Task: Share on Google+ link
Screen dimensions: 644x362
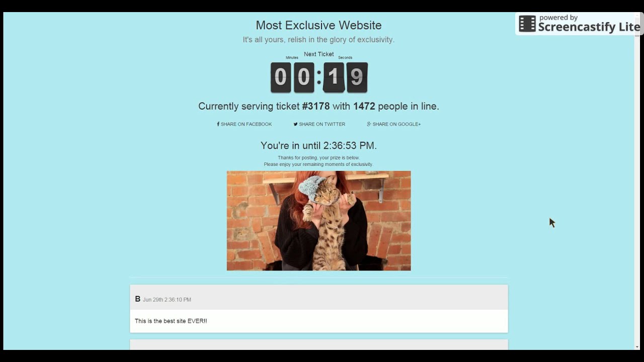Action: [x=394, y=124]
